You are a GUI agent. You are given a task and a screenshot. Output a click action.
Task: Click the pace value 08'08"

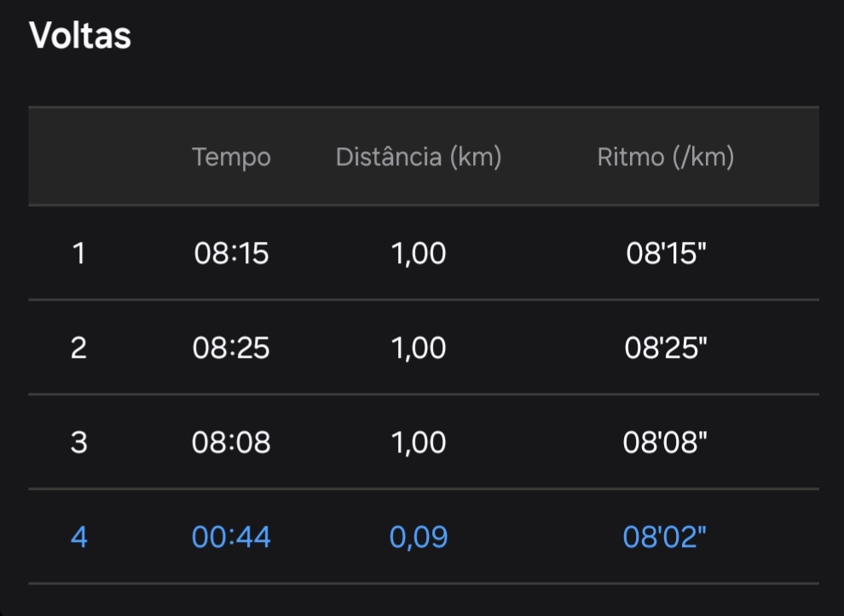[666, 442]
